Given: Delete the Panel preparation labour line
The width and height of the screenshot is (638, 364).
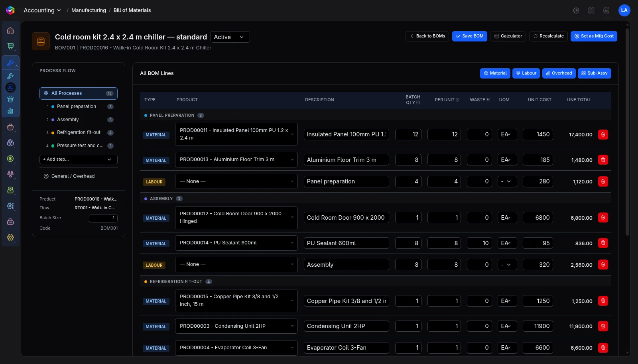Looking at the screenshot, I should pyautogui.click(x=603, y=181).
